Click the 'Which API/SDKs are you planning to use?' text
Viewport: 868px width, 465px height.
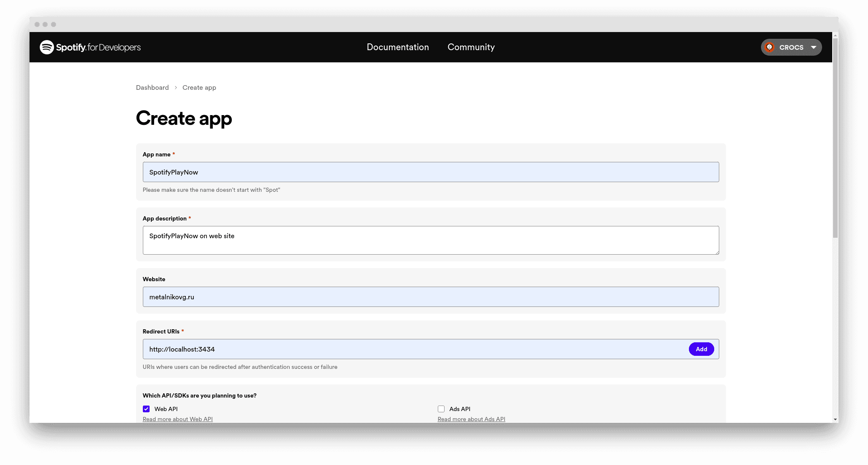pyautogui.click(x=199, y=395)
